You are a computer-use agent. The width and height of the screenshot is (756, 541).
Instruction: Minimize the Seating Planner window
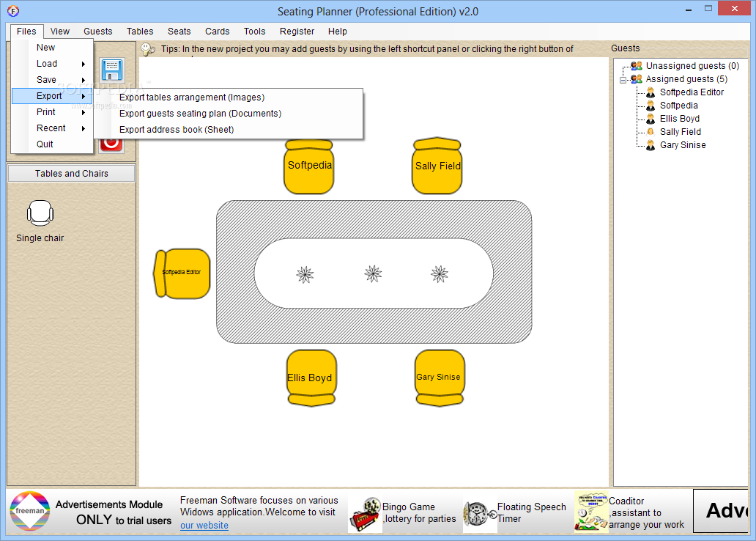689,10
